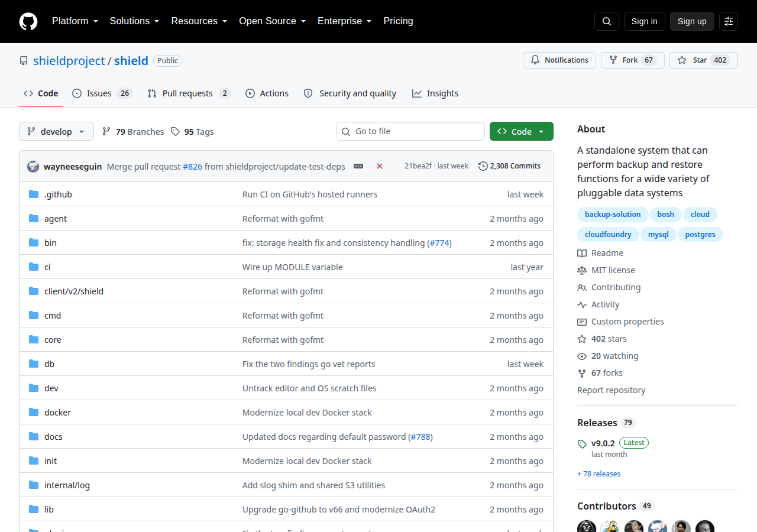Open Notifications bell button
This screenshot has height=532, width=757.
tap(559, 60)
